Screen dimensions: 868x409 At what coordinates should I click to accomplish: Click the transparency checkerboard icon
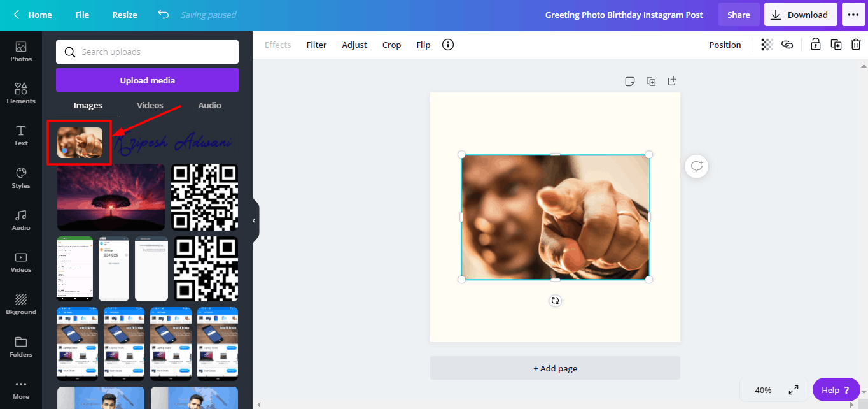[x=767, y=45]
